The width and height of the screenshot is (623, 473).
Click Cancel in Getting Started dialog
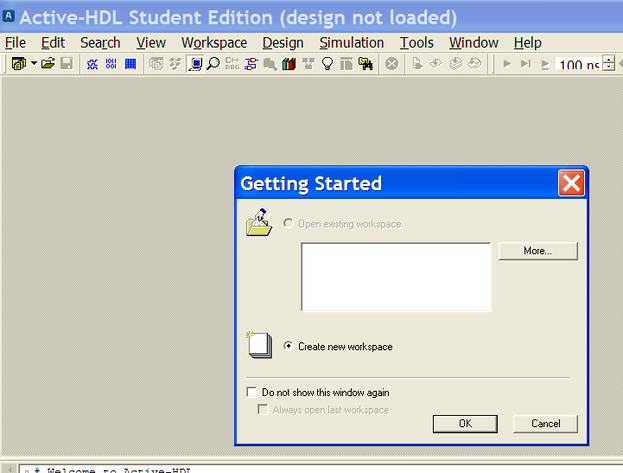(x=545, y=424)
